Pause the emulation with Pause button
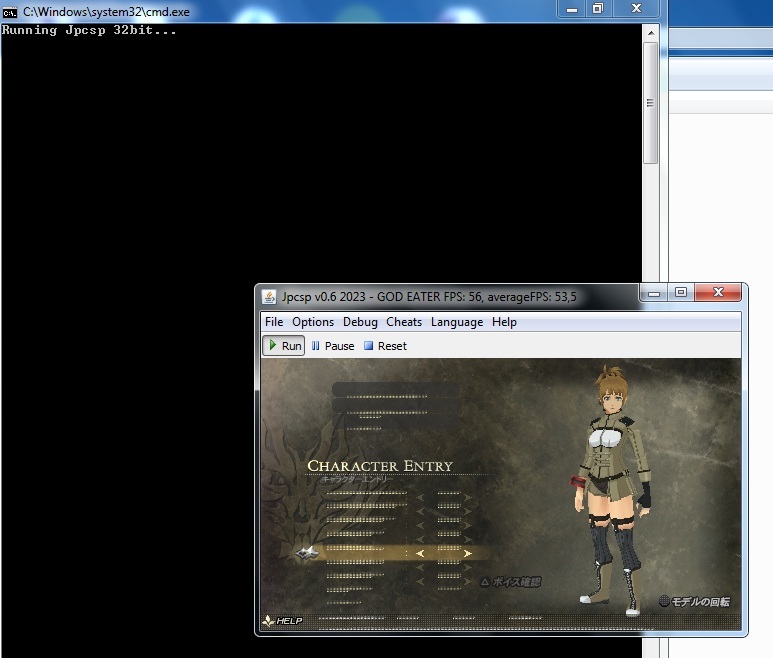 (x=333, y=346)
